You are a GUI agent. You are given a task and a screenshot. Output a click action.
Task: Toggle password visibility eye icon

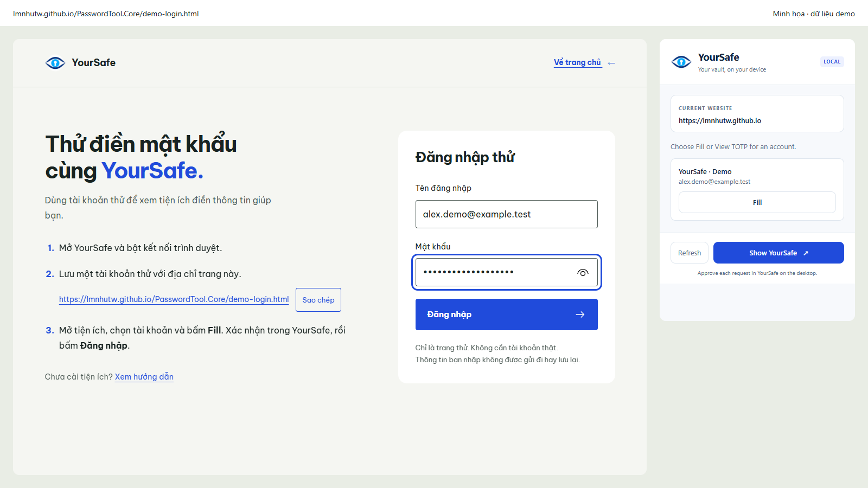[583, 273]
